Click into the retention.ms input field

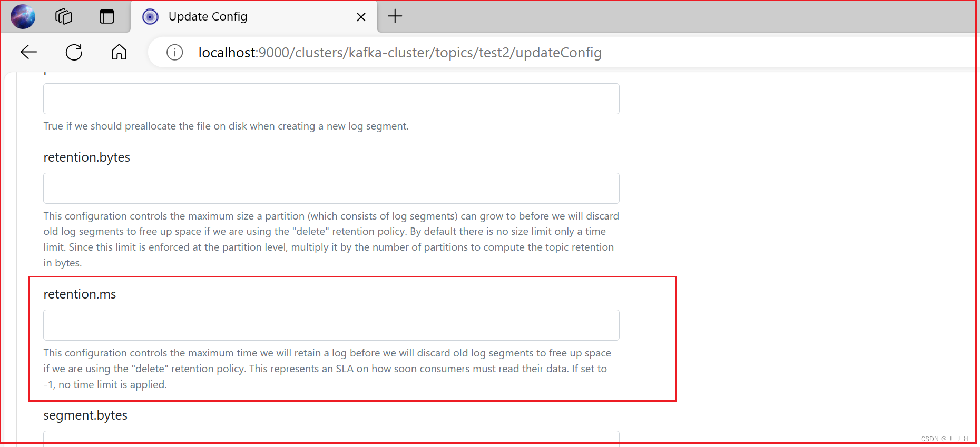[x=331, y=325]
